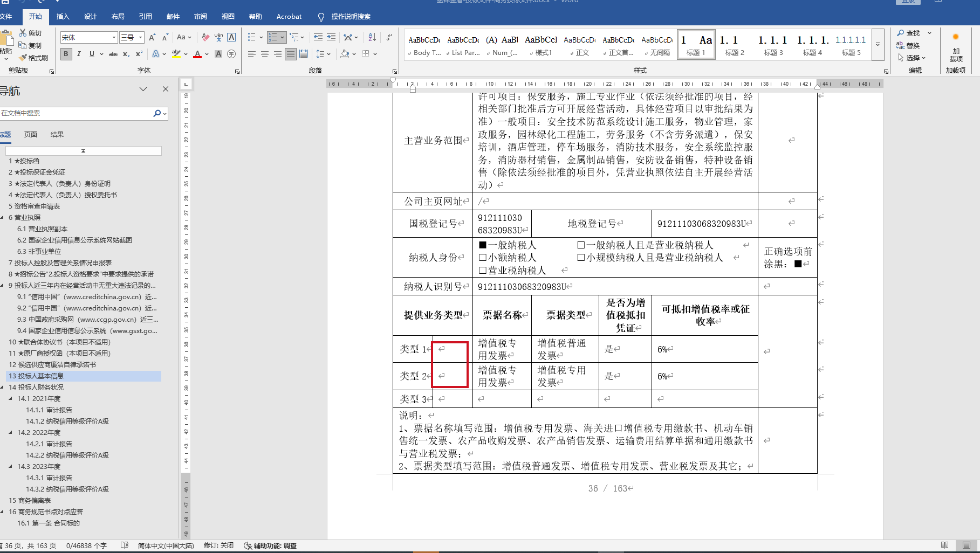This screenshot has height=553, width=980.
Task: Show or hide paragraph marks
Action: [389, 37]
